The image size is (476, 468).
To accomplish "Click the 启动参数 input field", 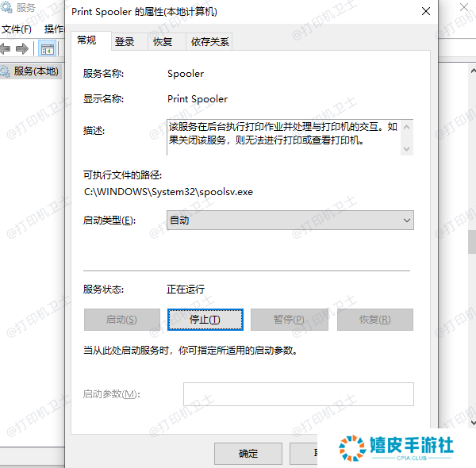I will point(298,394).
